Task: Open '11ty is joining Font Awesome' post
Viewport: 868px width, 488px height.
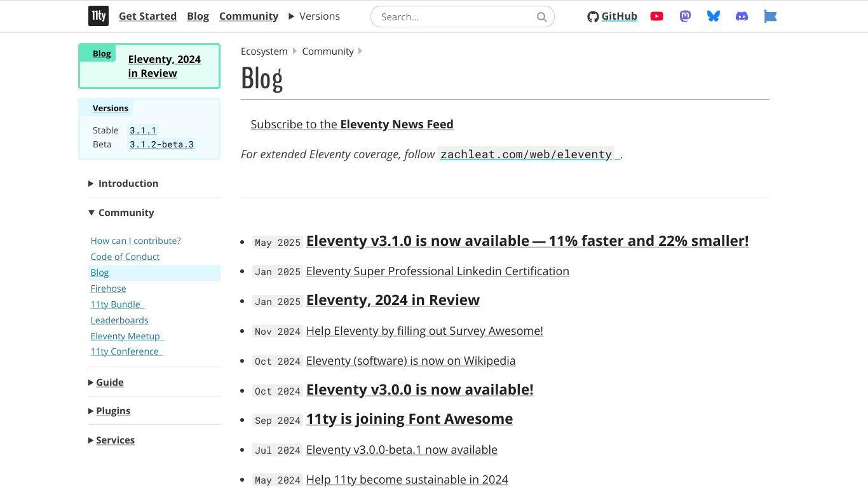Action: [x=409, y=419]
